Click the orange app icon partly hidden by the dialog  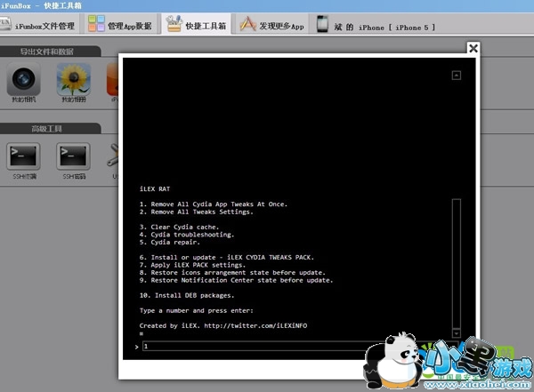click(112, 79)
